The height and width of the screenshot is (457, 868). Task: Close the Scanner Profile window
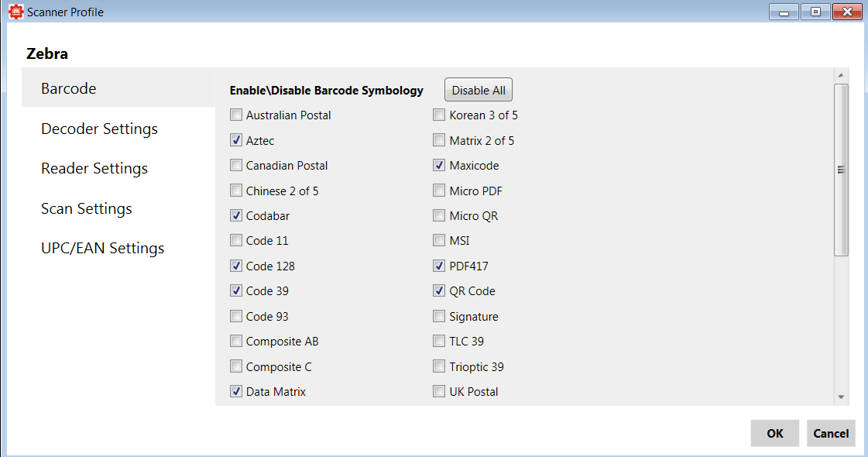[x=847, y=12]
